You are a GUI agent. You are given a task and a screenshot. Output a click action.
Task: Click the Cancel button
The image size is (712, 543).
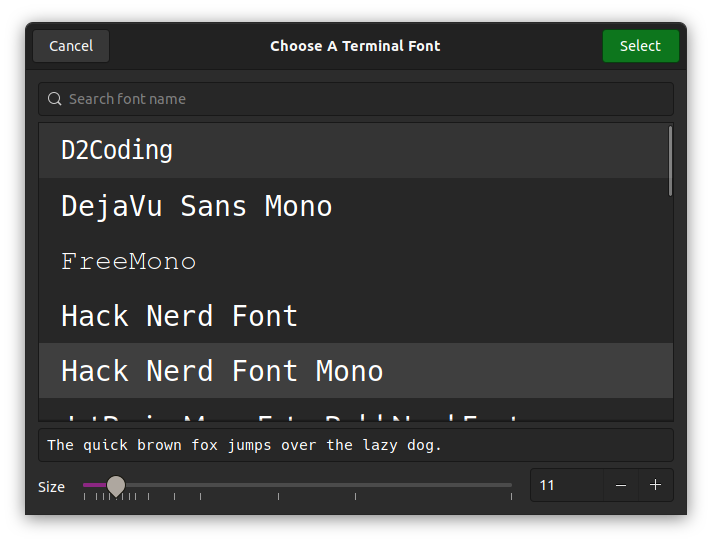tap(71, 46)
